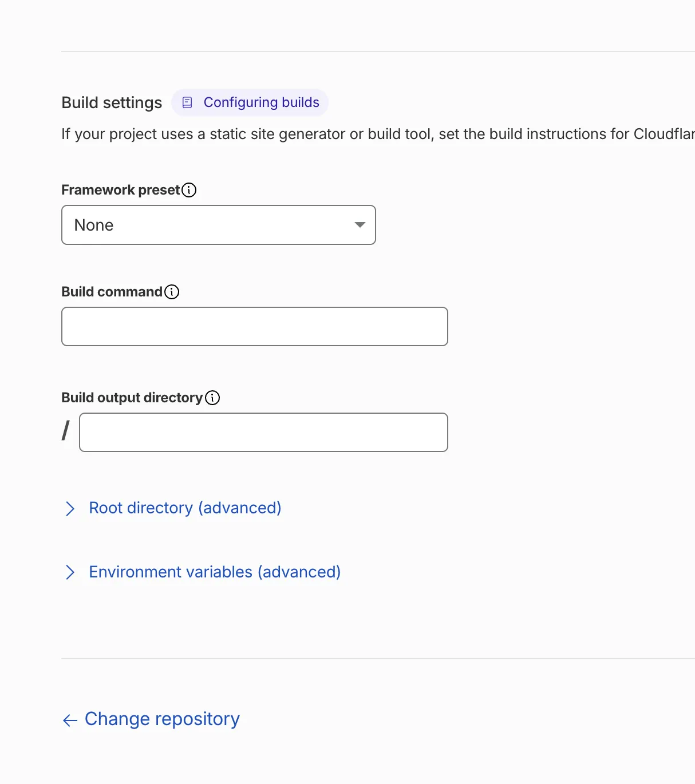The image size is (695, 784).
Task: Open the Configuring builds documentation link
Action: [250, 102]
